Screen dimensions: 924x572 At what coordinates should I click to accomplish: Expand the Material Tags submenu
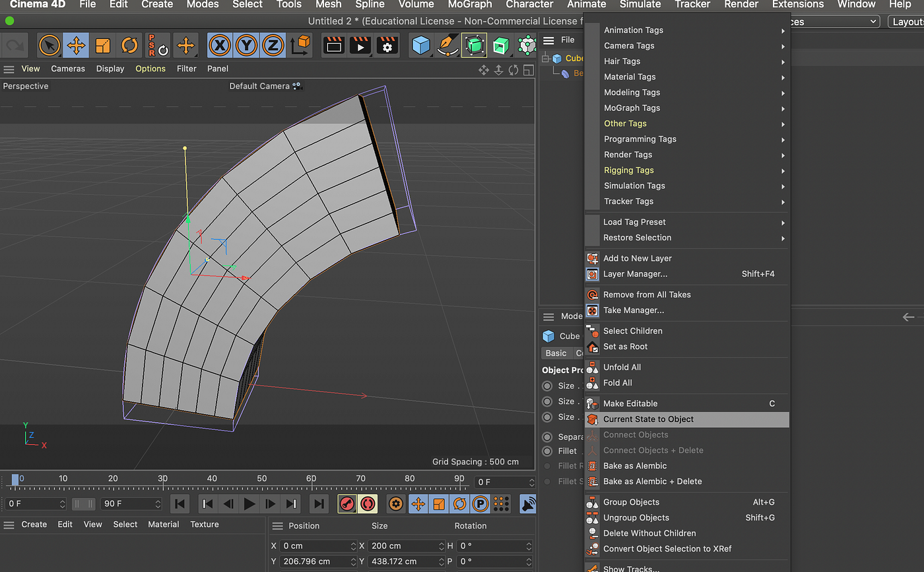pyautogui.click(x=687, y=77)
